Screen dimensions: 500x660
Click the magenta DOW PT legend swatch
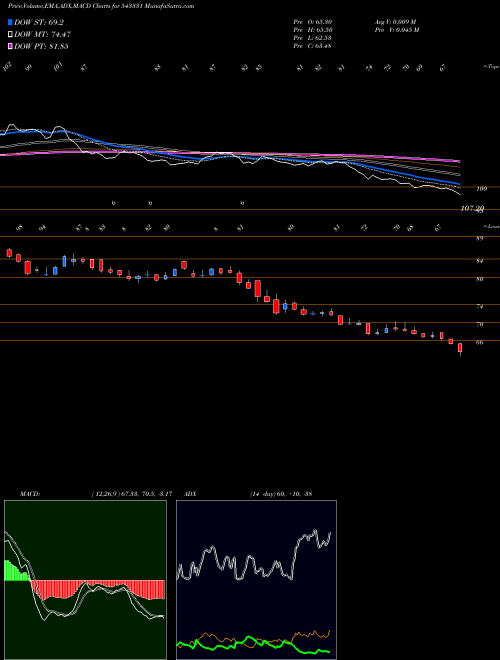pyautogui.click(x=10, y=46)
